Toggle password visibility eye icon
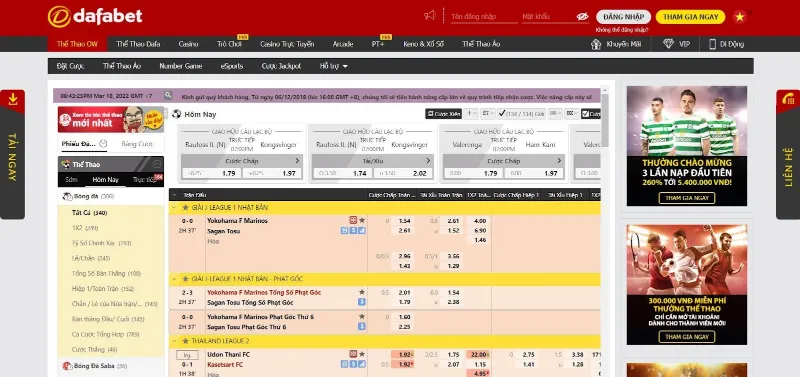The height and width of the screenshot is (377, 800). [x=582, y=17]
